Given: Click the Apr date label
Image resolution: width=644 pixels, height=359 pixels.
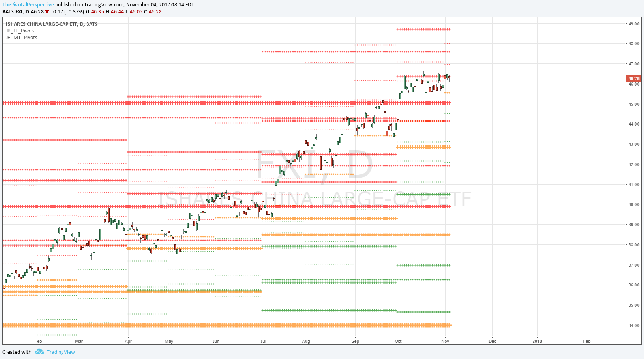Looking at the screenshot, I should pos(128,341).
